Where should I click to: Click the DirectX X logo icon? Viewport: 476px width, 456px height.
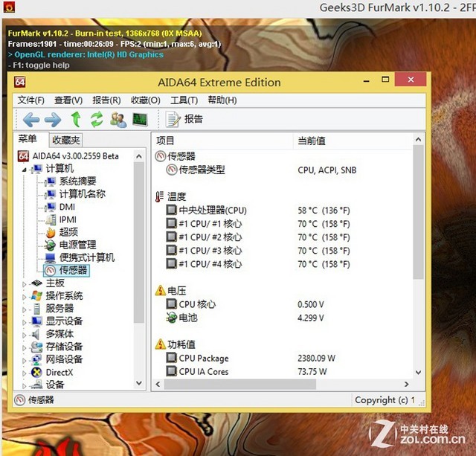pyautogui.click(x=36, y=372)
